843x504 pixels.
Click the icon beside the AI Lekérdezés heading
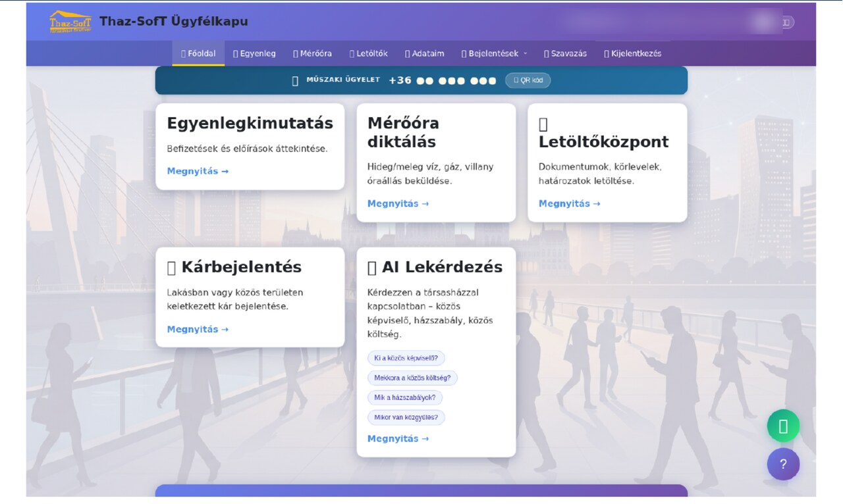[x=371, y=267]
